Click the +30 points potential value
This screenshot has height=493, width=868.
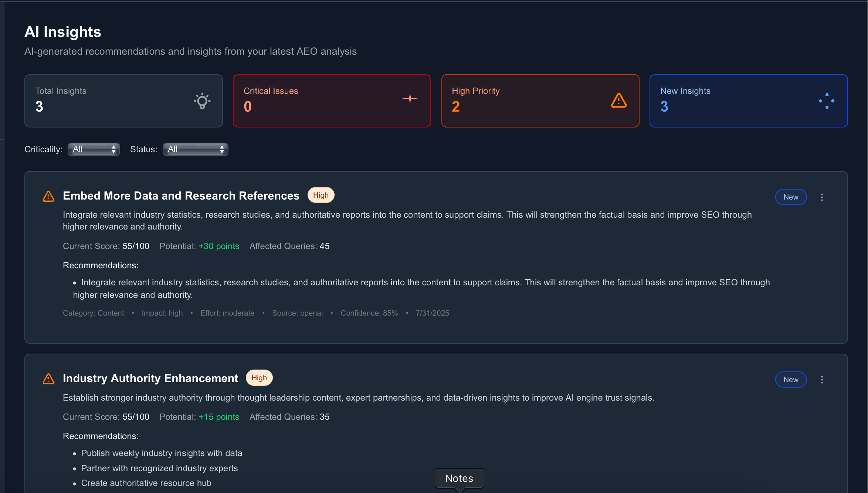218,246
